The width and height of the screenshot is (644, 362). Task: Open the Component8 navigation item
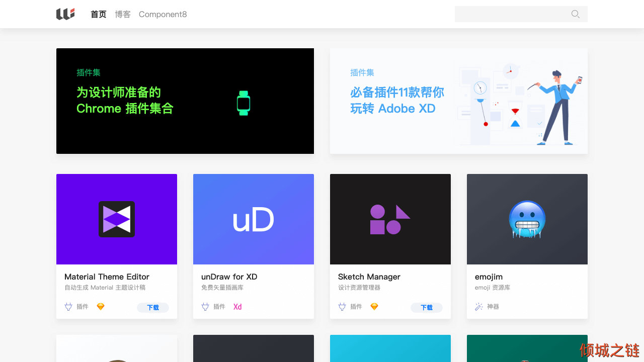tap(163, 14)
